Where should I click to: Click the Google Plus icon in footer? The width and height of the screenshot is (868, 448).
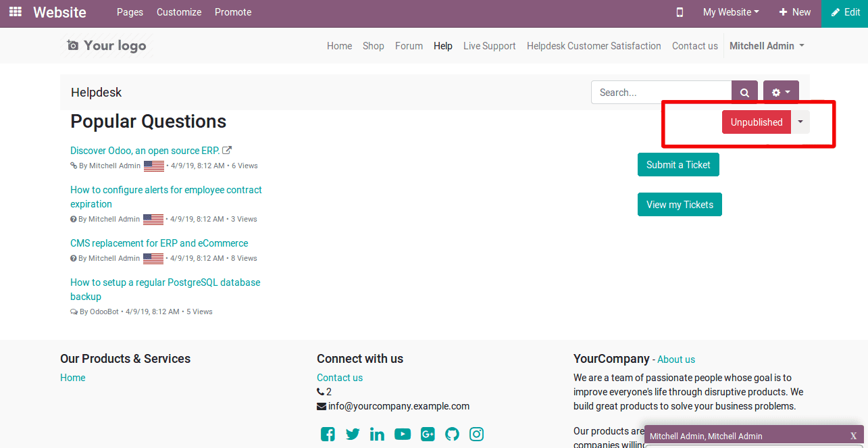(x=428, y=434)
